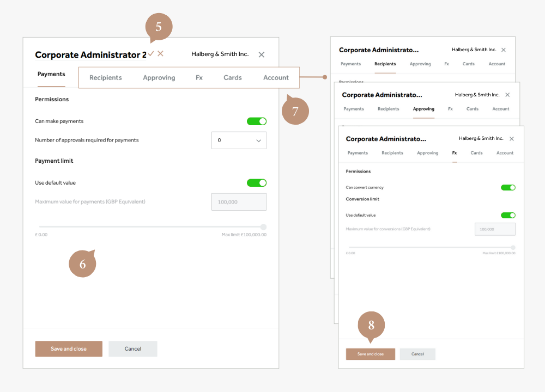Viewport: 545px width, 392px height.
Task: Click Cards tab in the back Recipients dialog
Action: click(469, 64)
